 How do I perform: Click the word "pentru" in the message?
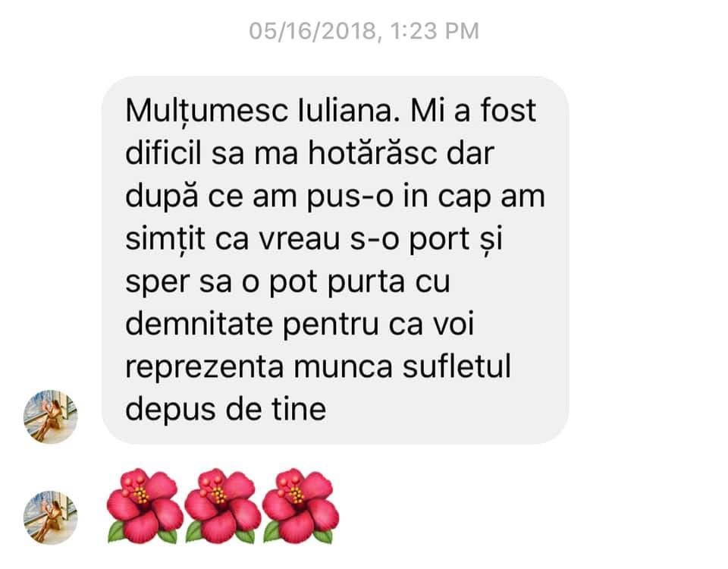(x=331, y=325)
